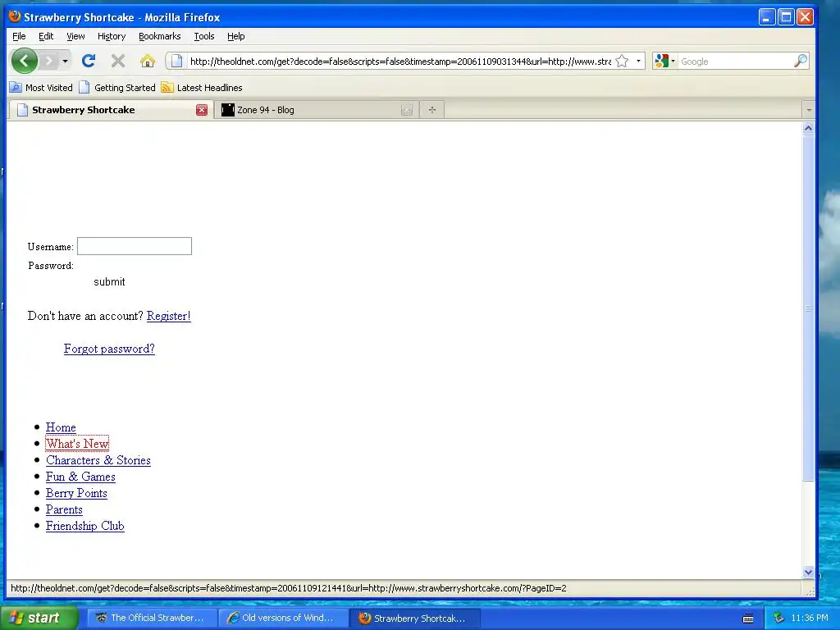Click the submit button
This screenshot has height=630, width=840.
click(109, 282)
